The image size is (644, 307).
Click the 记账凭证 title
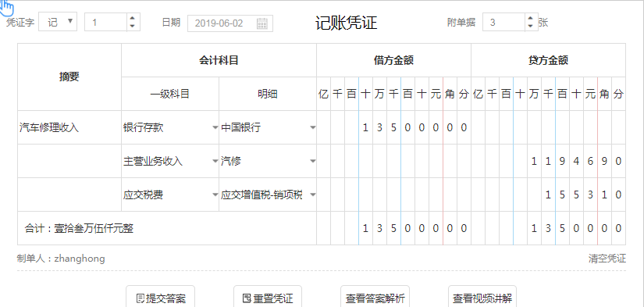347,23
